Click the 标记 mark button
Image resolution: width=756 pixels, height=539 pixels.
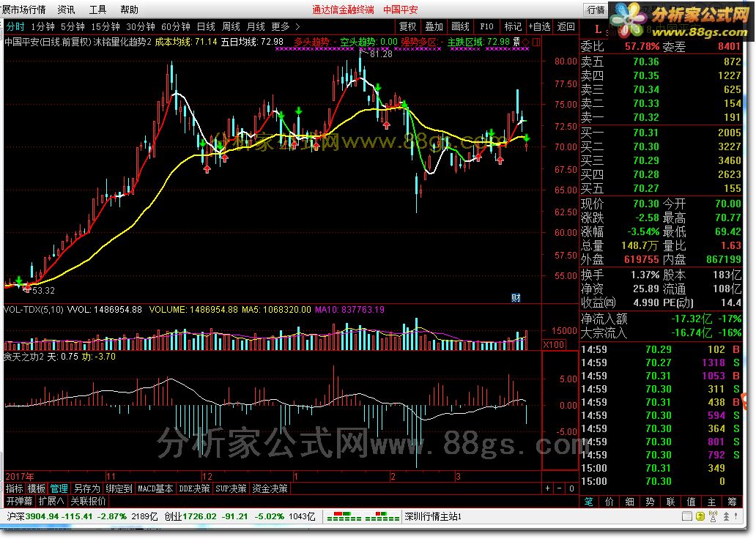(x=513, y=26)
